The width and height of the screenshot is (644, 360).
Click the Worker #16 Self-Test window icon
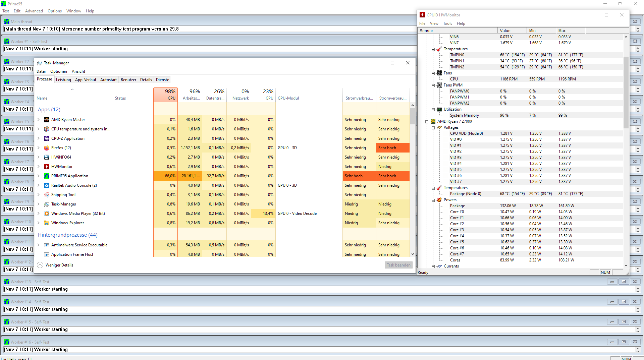pos(7,342)
